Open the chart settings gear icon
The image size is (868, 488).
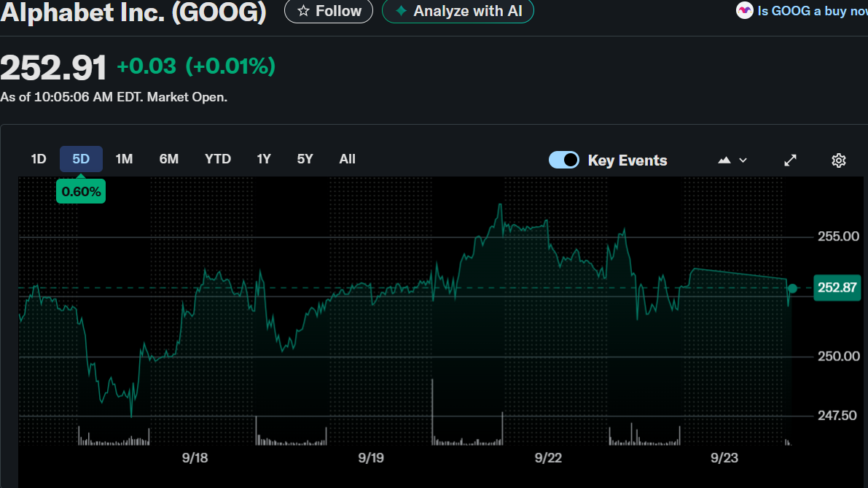pos(839,160)
